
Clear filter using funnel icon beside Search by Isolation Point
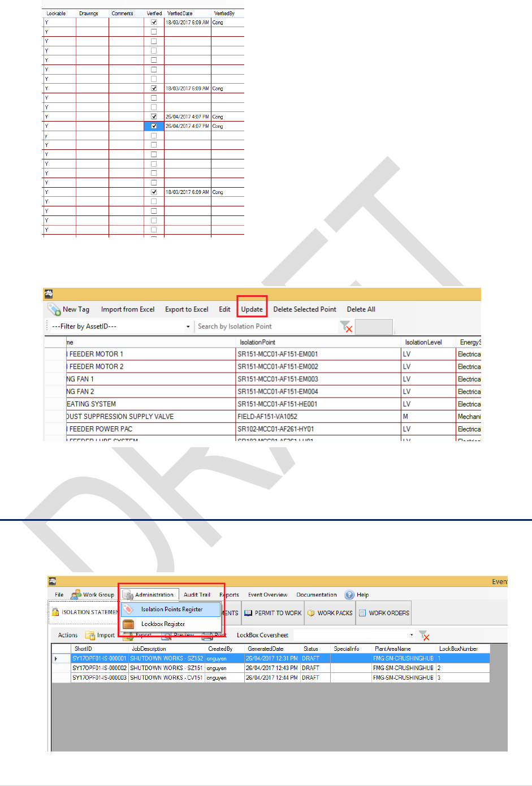(x=346, y=326)
